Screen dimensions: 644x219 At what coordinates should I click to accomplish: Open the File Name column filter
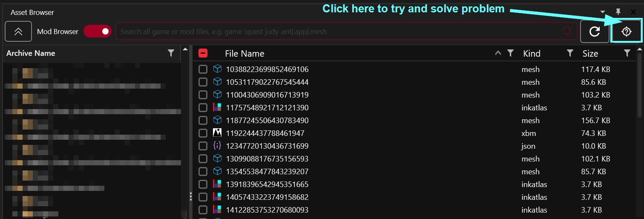[510, 53]
